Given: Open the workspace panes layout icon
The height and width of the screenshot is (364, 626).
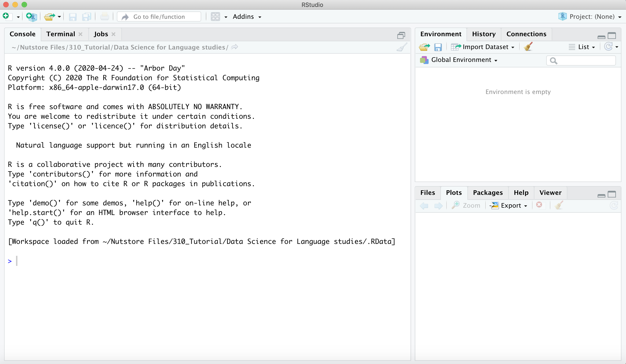Looking at the screenshot, I should (215, 17).
